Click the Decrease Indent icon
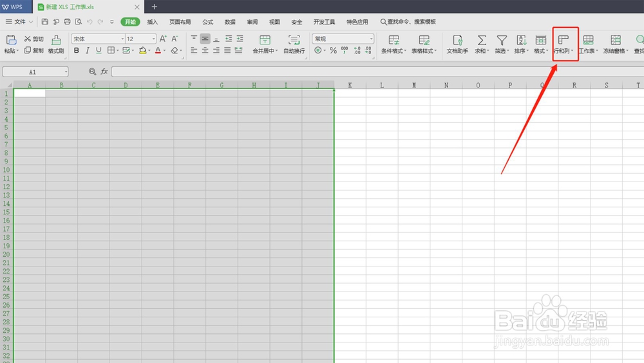This screenshot has width=644, height=363. click(229, 39)
